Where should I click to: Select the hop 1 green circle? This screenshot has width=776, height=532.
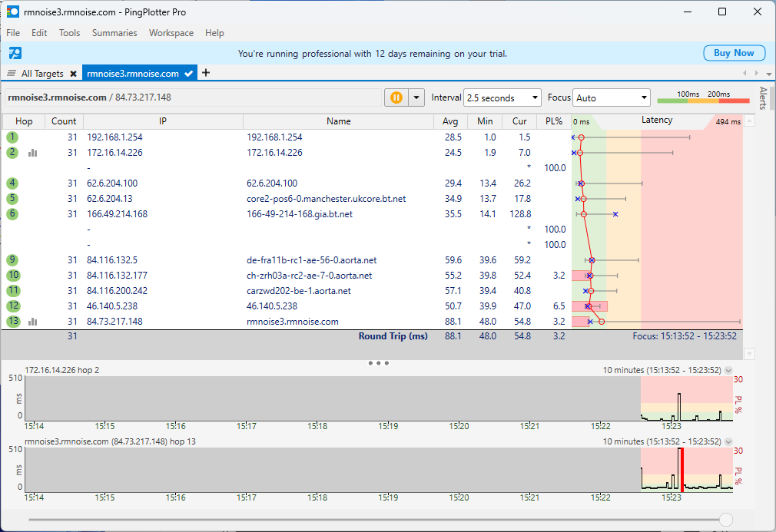pyautogui.click(x=12, y=137)
